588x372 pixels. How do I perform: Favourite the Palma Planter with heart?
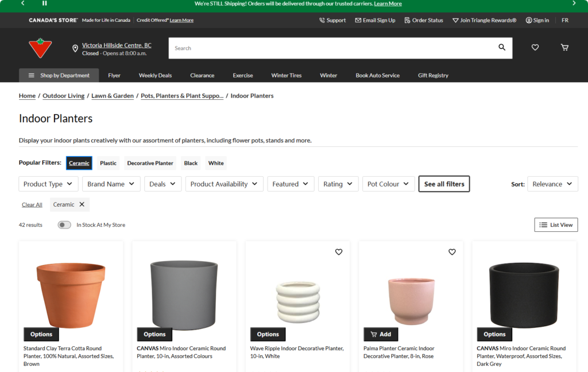[452, 252]
